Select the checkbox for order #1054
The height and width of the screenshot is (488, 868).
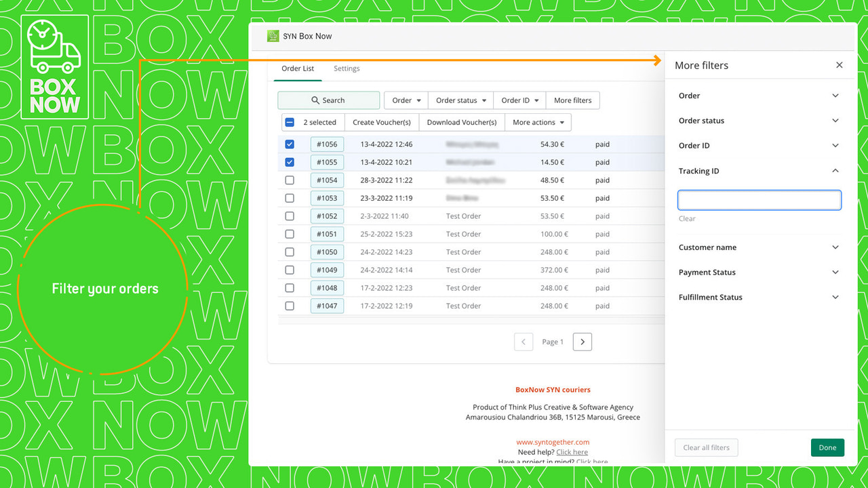click(x=290, y=180)
